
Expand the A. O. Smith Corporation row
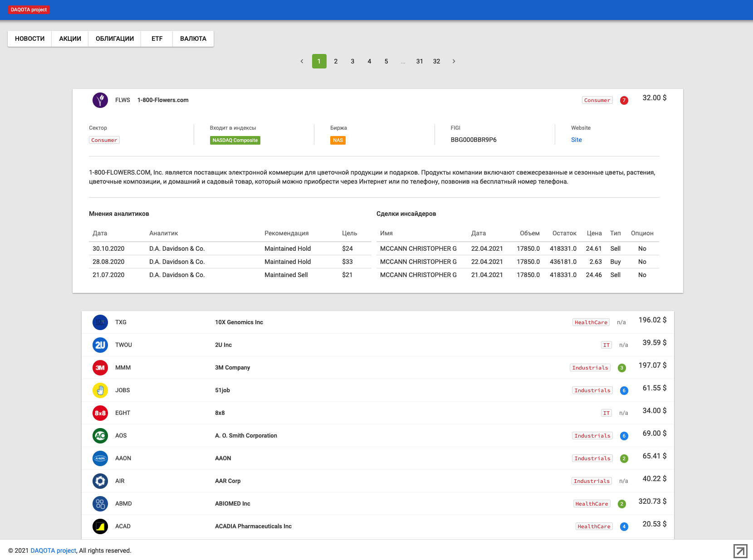click(378, 436)
